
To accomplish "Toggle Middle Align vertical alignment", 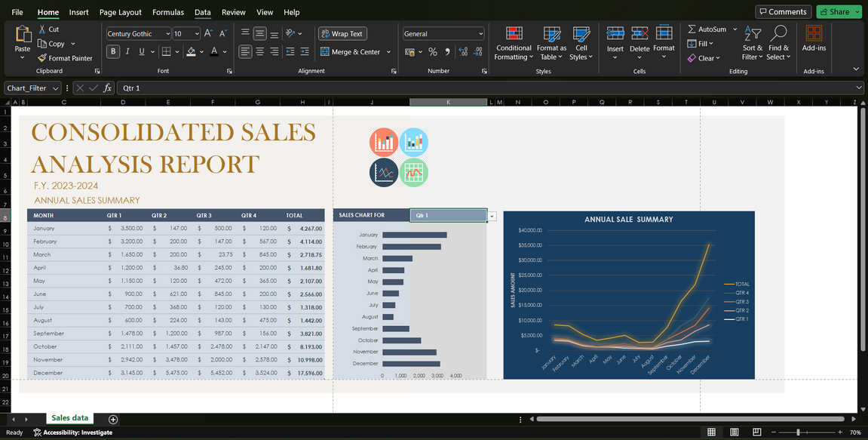I will 259,34.
